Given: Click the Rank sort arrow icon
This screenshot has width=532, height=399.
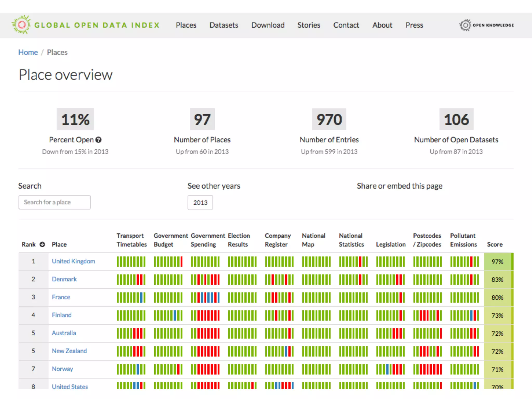Looking at the screenshot, I should [x=42, y=244].
